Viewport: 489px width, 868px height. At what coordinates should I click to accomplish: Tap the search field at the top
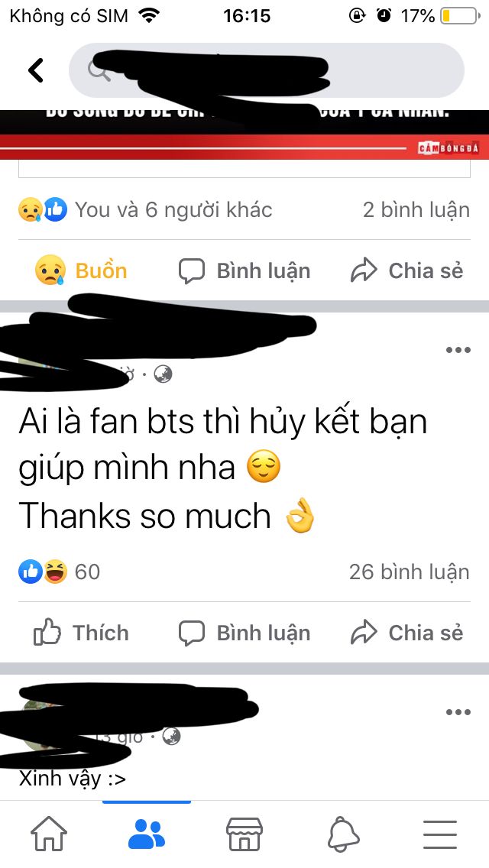pos(267,70)
